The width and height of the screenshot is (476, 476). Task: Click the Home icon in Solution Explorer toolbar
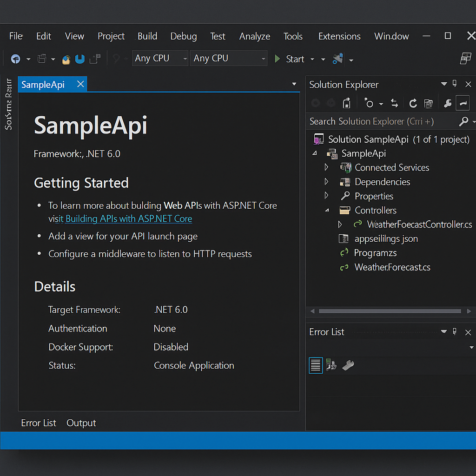point(346,104)
